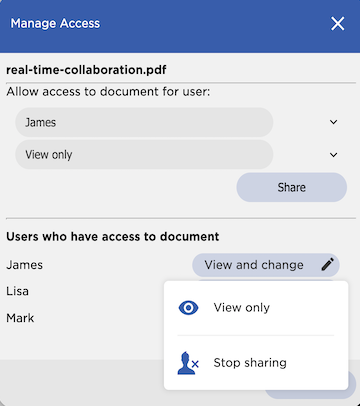Open the View only permission dropdown
This screenshot has width=360, height=406.
click(144, 155)
